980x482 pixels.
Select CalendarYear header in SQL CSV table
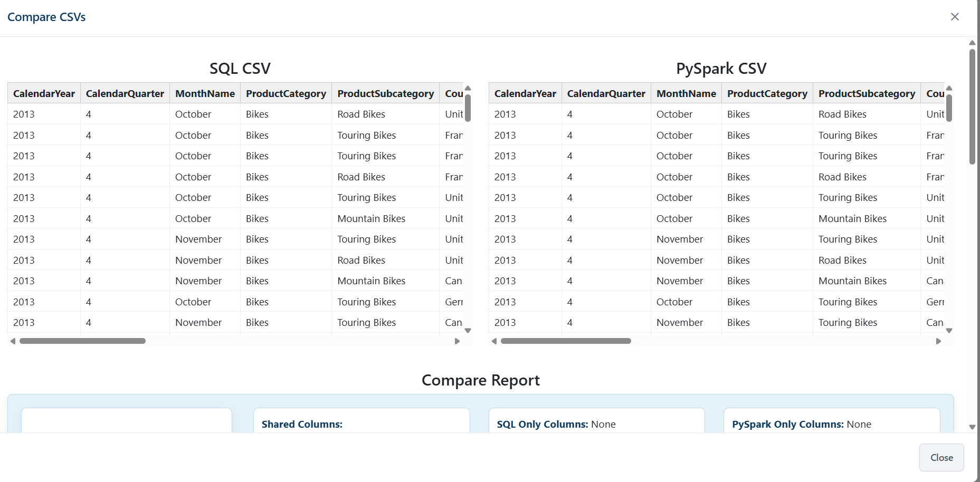coord(44,93)
